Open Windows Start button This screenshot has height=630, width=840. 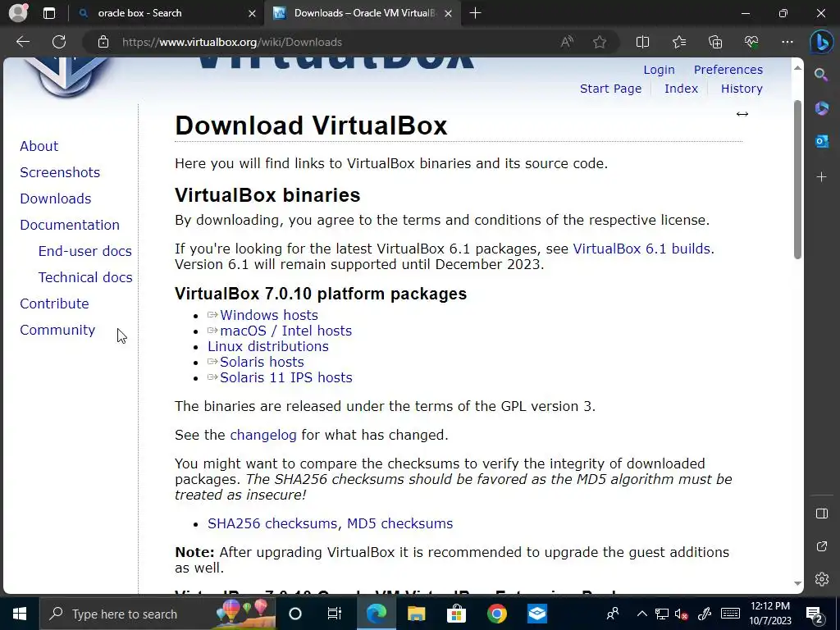[x=20, y=614]
